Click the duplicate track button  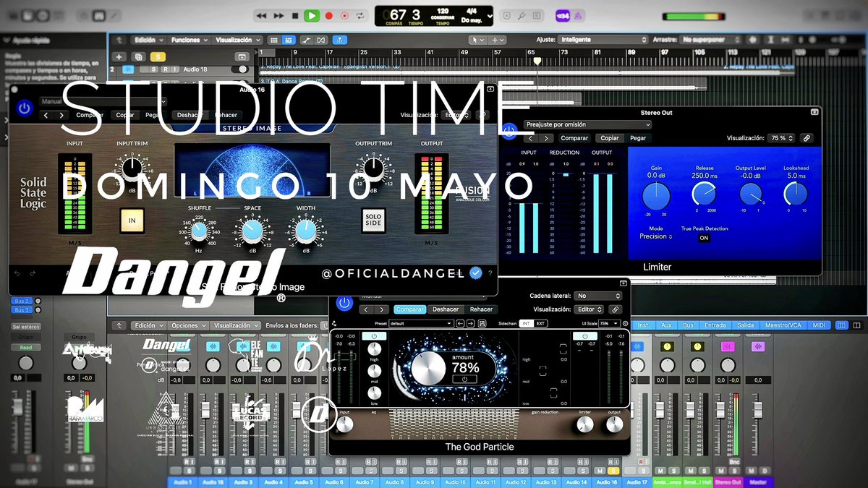tap(138, 56)
